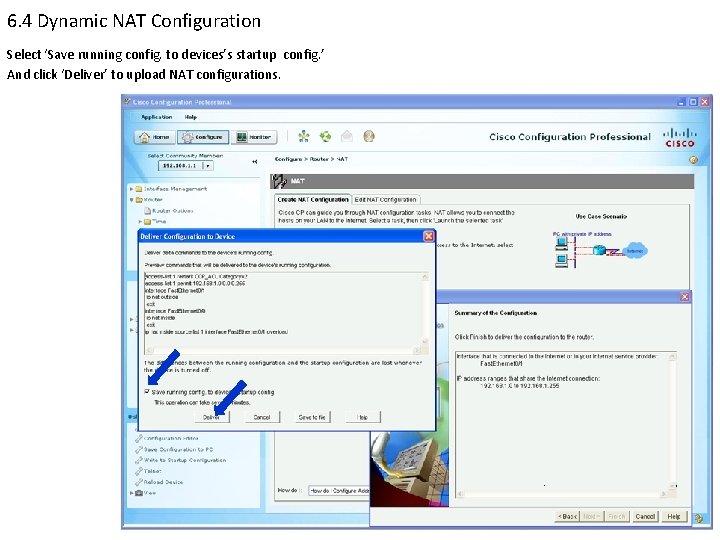Switch to Edit NAT Configuration tab
The width and height of the screenshot is (720, 540).
[x=385, y=200]
